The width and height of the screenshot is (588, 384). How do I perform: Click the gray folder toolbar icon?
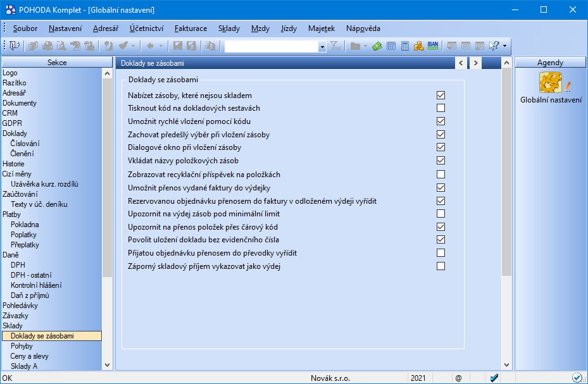pyautogui.click(x=355, y=46)
